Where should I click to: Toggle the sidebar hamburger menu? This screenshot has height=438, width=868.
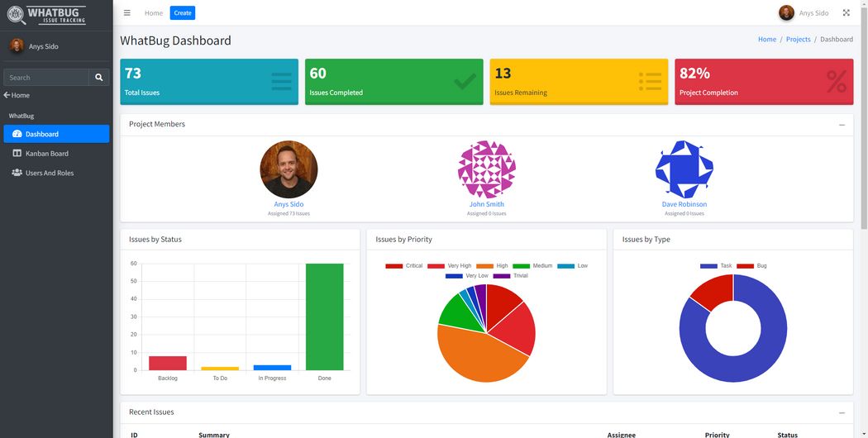coord(126,13)
